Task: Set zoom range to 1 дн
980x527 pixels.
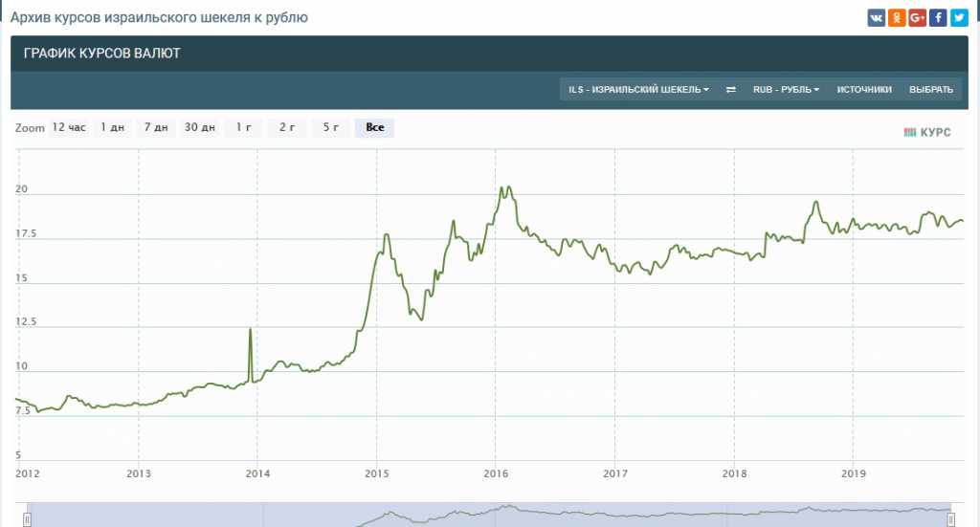Action: pyautogui.click(x=112, y=127)
